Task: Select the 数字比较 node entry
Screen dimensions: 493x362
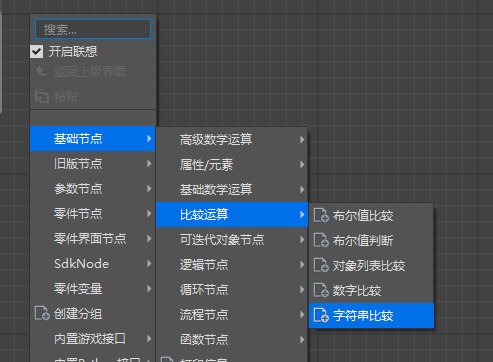Action: click(x=371, y=290)
